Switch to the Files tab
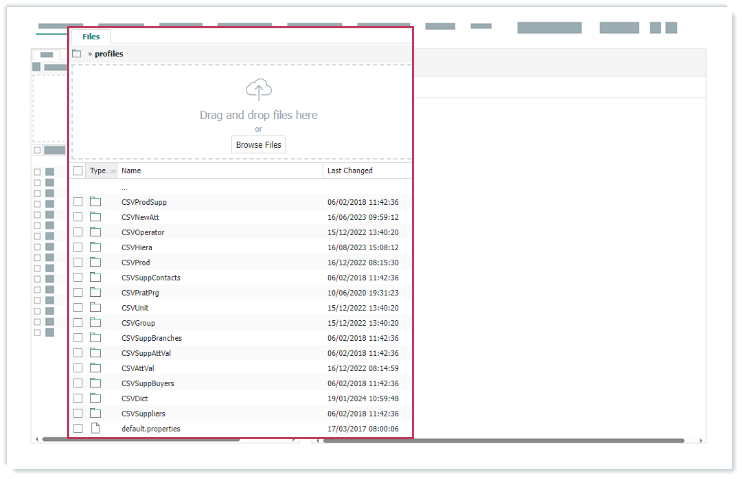The height and width of the screenshot is (479, 742). [91, 36]
